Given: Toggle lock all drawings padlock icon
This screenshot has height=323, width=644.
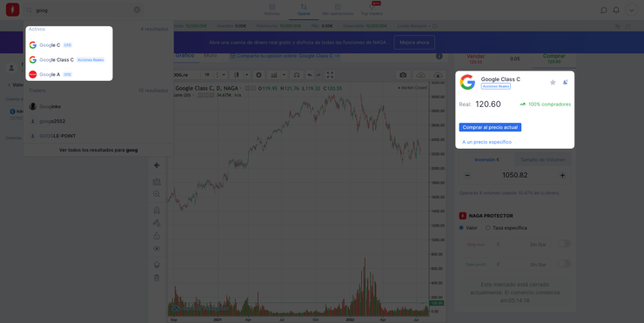Looking at the screenshot, I should click(x=157, y=236).
